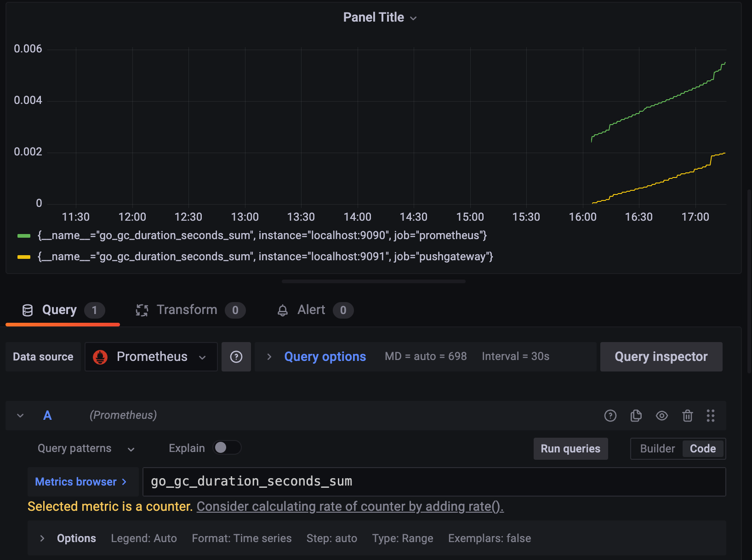Switch query editor to Code mode
The height and width of the screenshot is (560, 752).
[x=703, y=449]
